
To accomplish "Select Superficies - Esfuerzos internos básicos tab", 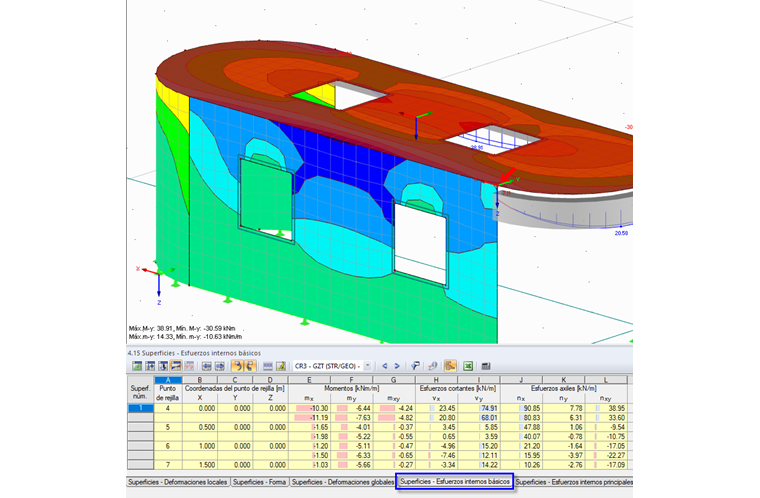I will click(x=455, y=482).
